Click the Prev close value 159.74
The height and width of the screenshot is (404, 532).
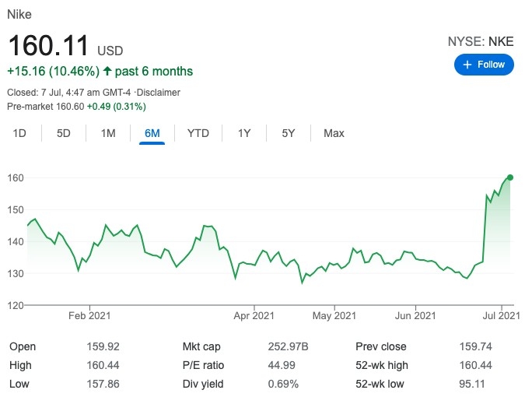point(475,346)
